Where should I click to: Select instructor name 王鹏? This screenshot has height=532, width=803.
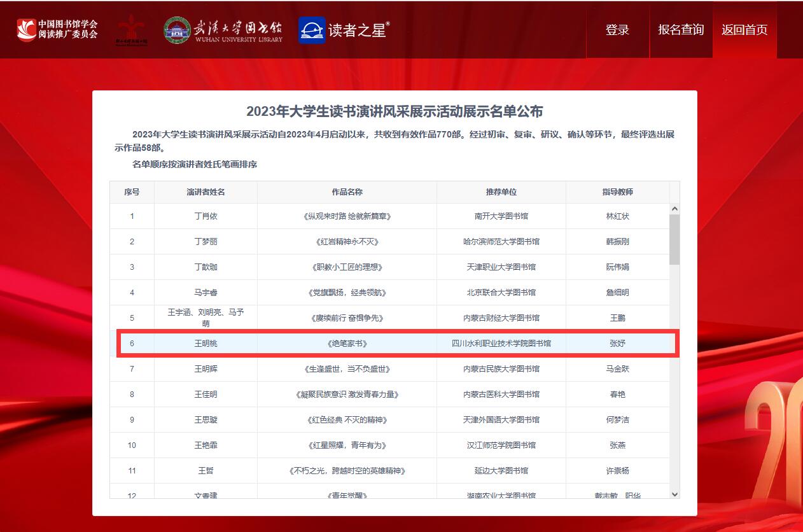pos(618,318)
